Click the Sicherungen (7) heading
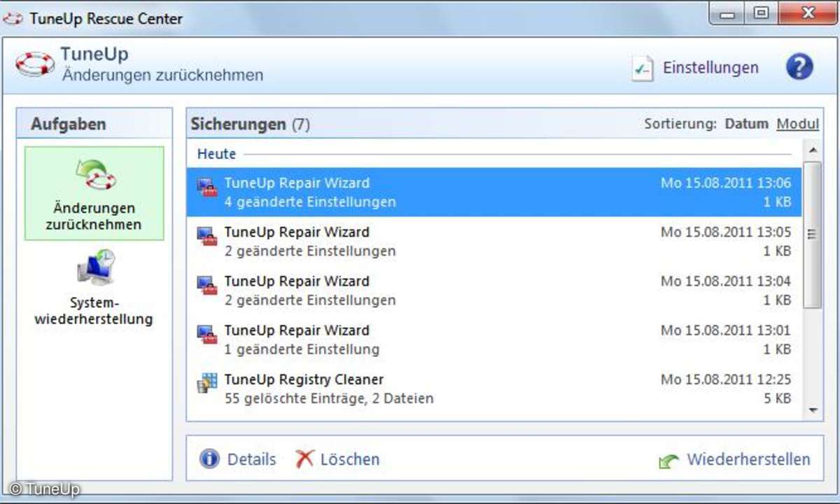Image resolution: width=840 pixels, height=504 pixels. pyautogui.click(x=251, y=125)
